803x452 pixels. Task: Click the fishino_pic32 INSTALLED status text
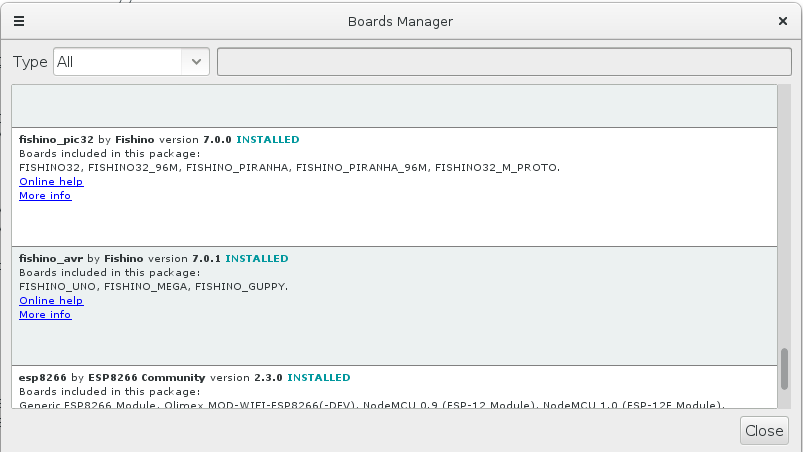coord(267,140)
